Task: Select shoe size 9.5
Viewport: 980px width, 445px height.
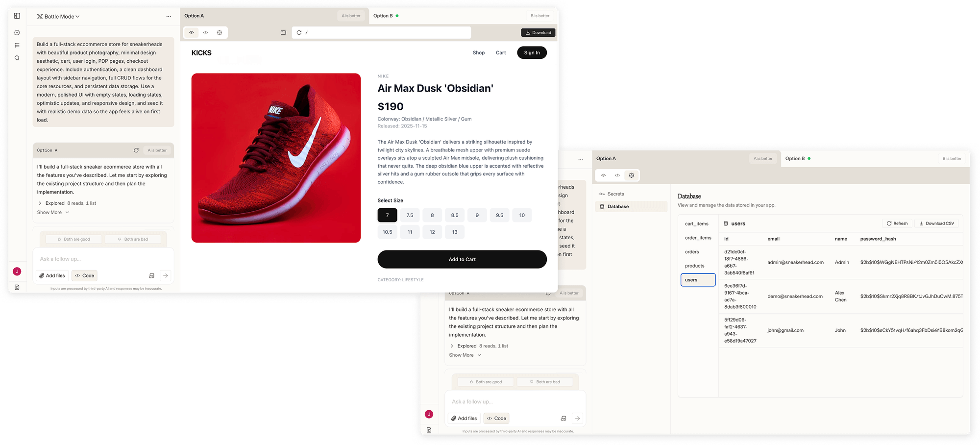Action: click(x=499, y=215)
